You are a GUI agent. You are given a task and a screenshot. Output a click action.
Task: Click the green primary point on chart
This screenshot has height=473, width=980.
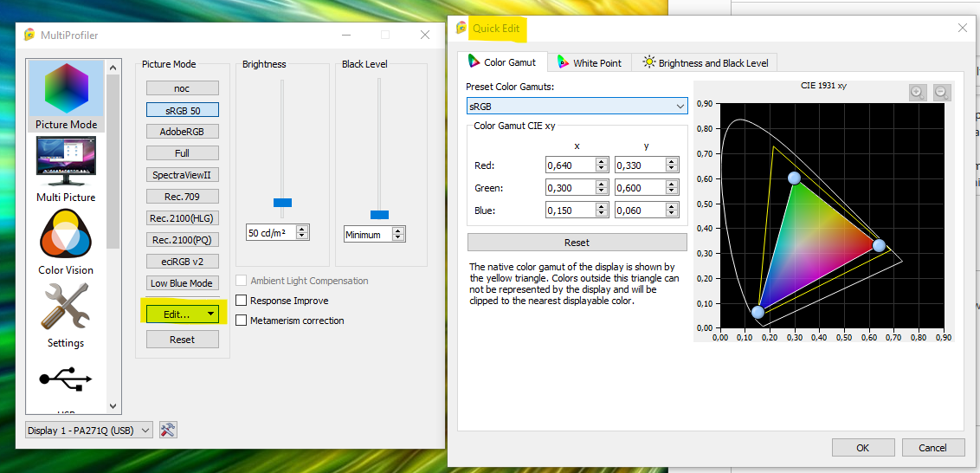(x=794, y=178)
